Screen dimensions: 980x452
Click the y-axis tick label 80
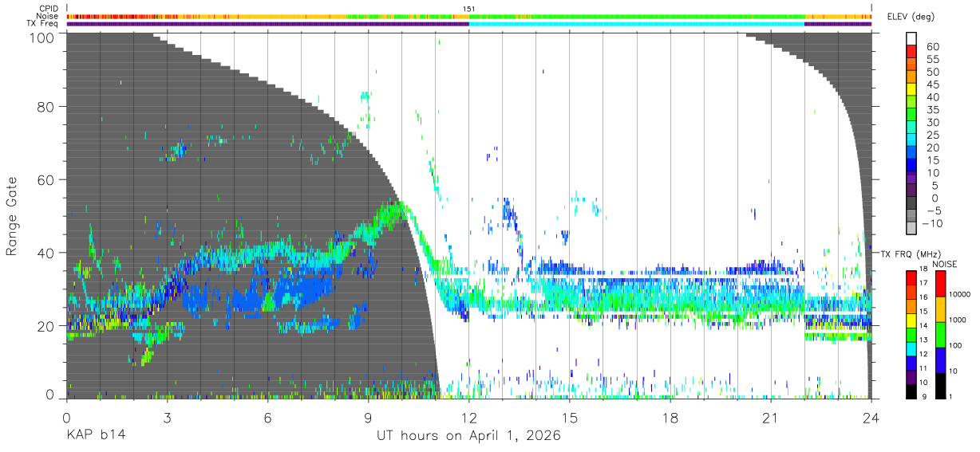47,106
